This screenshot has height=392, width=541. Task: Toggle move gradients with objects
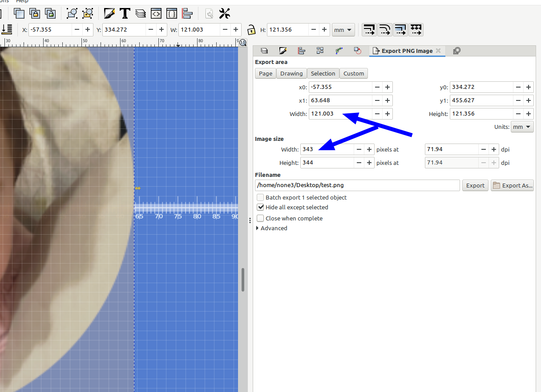(x=400, y=30)
